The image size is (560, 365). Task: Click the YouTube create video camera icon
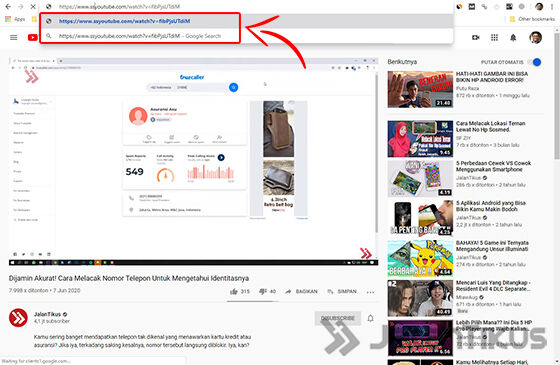click(x=476, y=37)
